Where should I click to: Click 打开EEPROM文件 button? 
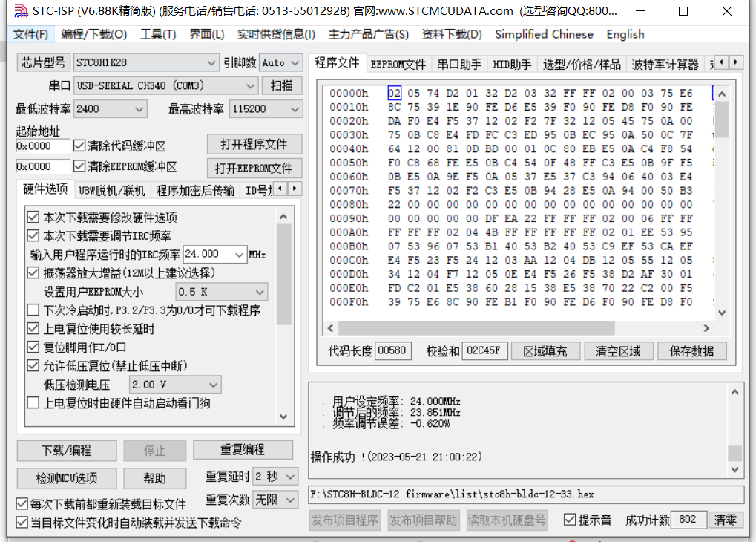[x=254, y=168]
